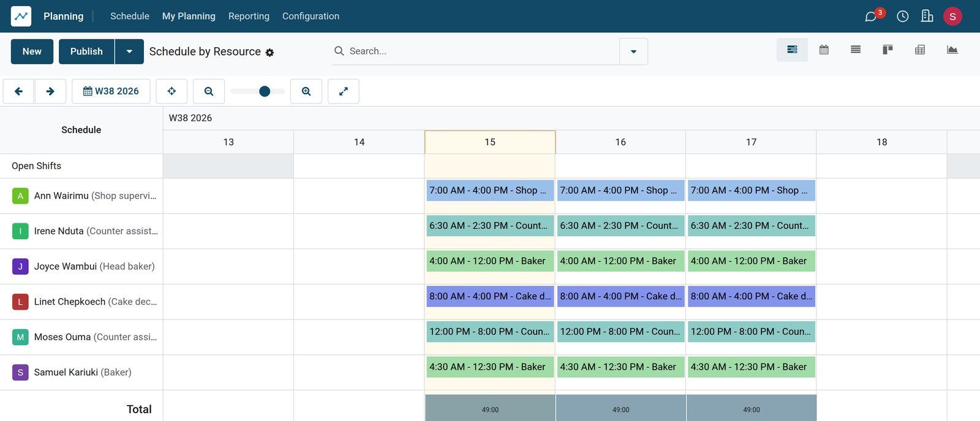Open the Schedule menu

tap(130, 16)
